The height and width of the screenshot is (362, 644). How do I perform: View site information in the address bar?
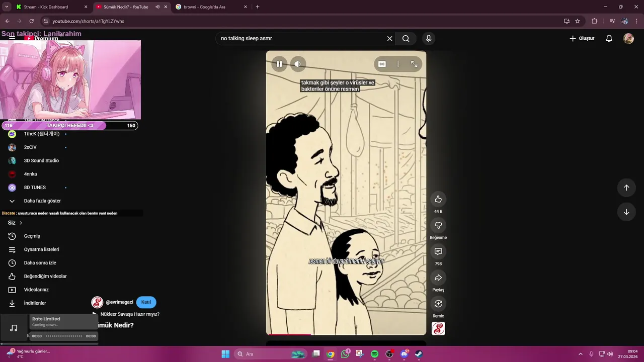coord(46,21)
